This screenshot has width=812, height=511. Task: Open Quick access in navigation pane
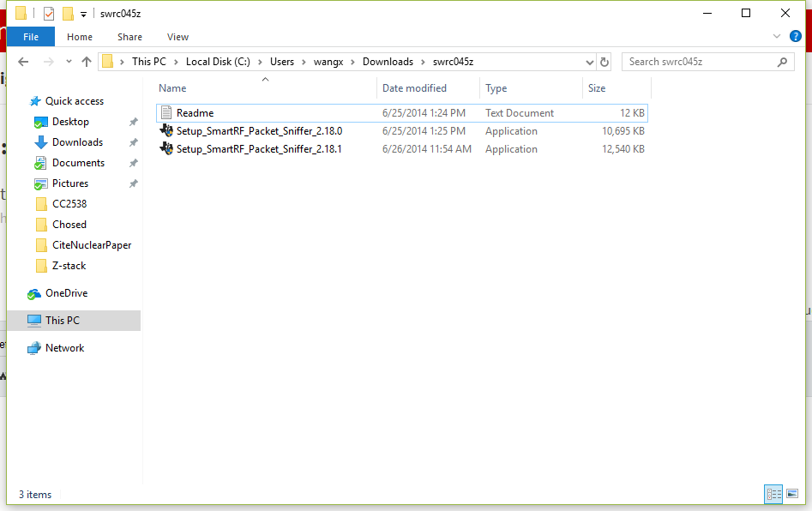(x=74, y=101)
